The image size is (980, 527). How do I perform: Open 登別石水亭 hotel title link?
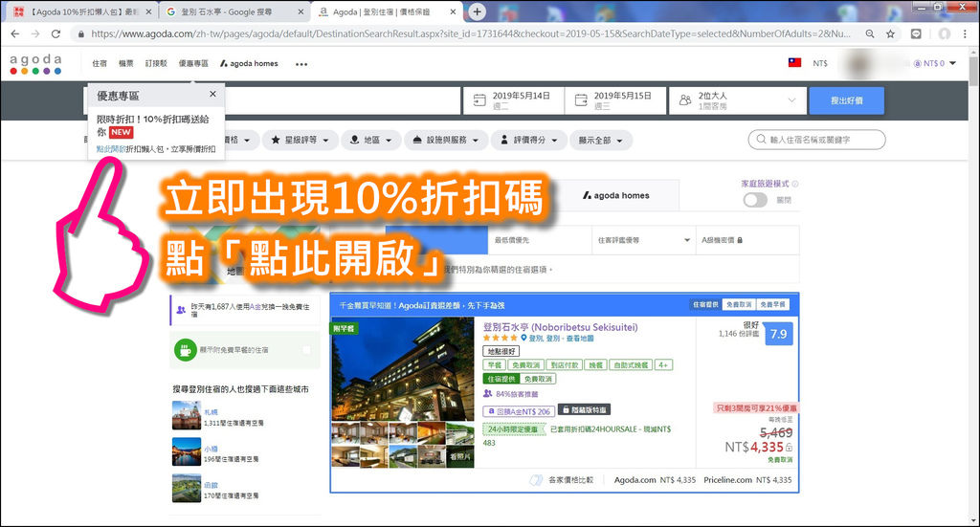point(560,327)
